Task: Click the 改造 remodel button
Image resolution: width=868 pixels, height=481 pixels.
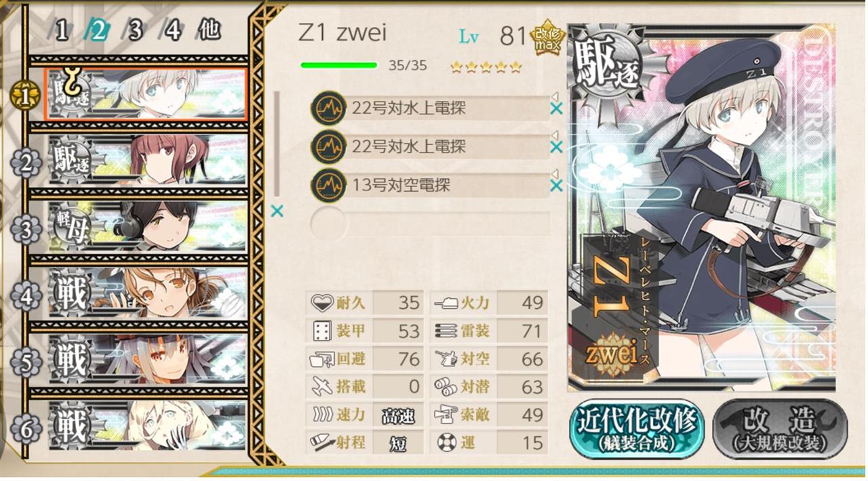Action: tap(779, 430)
